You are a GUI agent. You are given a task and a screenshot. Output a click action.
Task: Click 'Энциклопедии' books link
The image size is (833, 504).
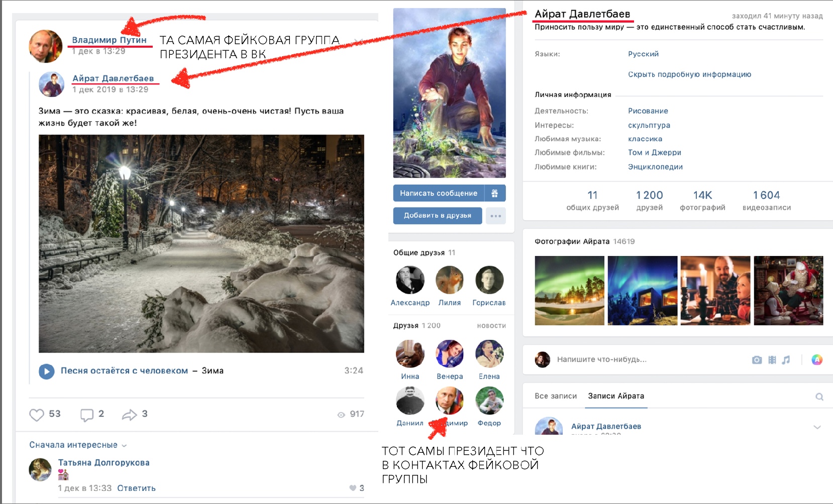click(655, 167)
